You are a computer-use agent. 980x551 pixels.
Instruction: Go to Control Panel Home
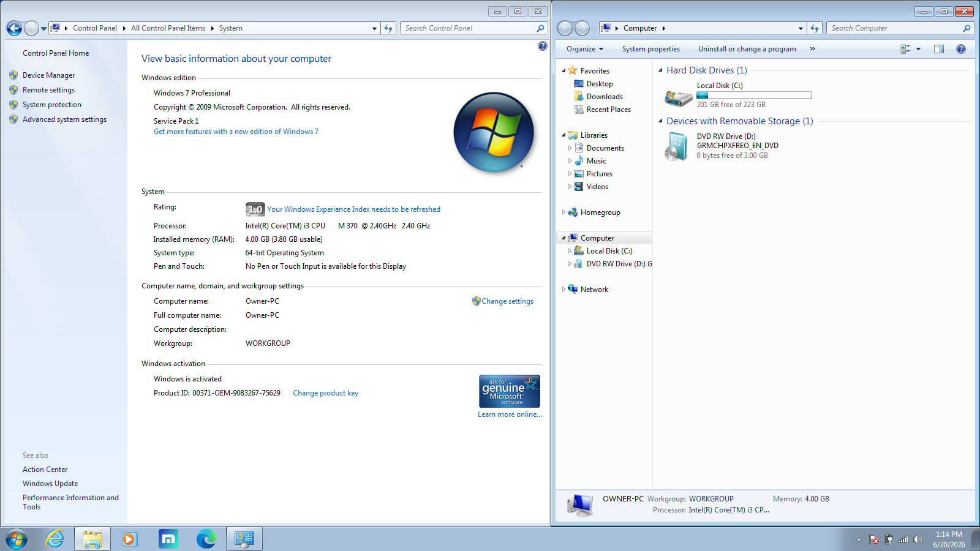tap(56, 53)
